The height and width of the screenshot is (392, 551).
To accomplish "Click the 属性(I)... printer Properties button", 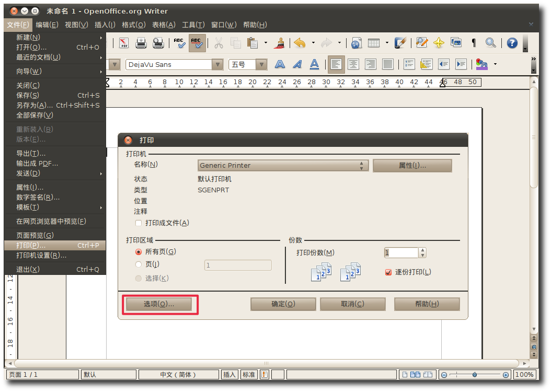I will (412, 166).
